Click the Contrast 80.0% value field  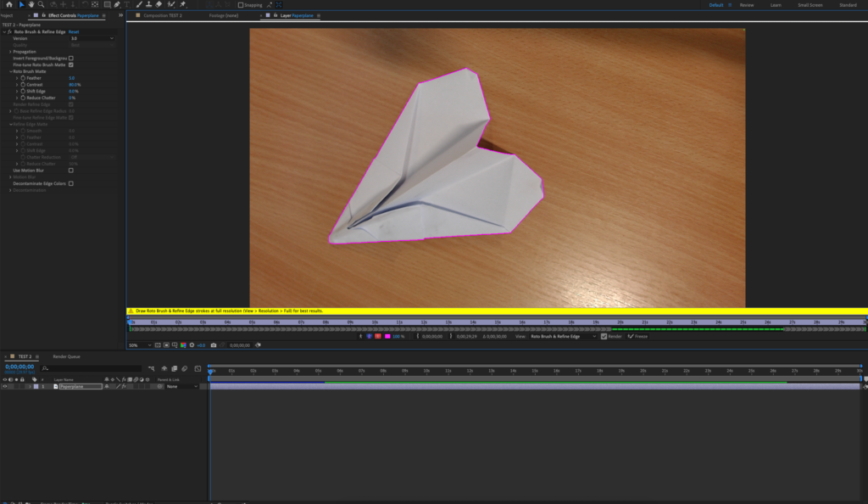75,85
